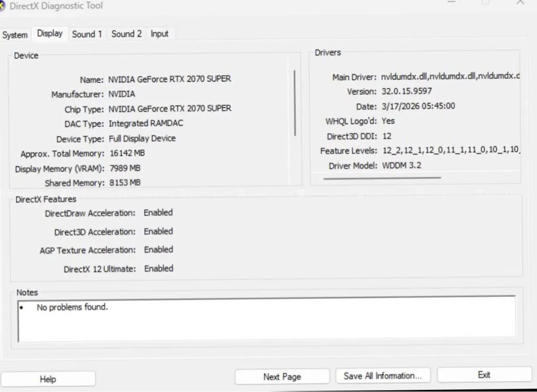Click the Help button

(x=48, y=379)
